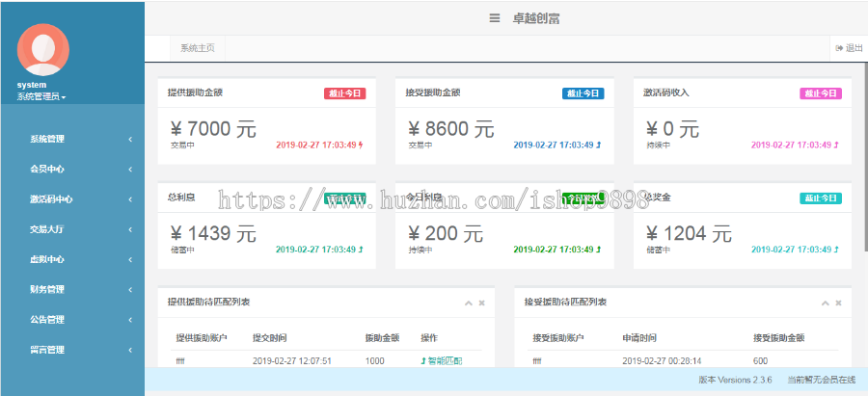
Task: Click the red 截止今日 badge on 提供援助金额
Action: click(x=345, y=93)
